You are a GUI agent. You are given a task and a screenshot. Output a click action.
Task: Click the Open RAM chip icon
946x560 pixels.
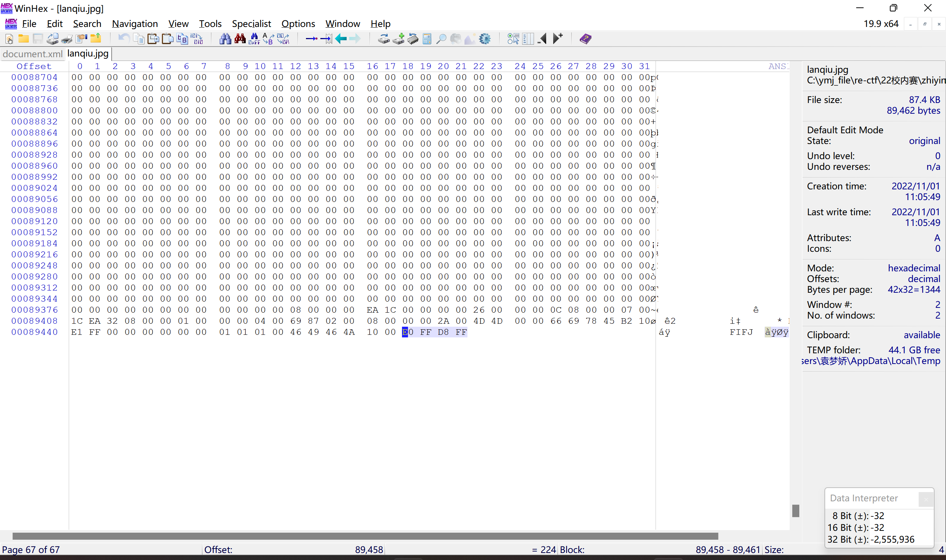[x=413, y=39]
